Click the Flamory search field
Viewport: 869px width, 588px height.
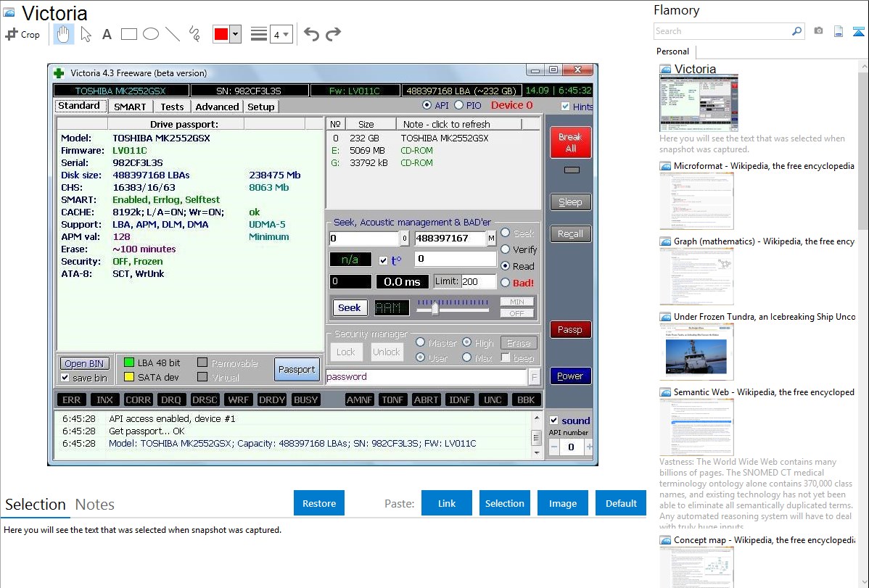pos(722,31)
